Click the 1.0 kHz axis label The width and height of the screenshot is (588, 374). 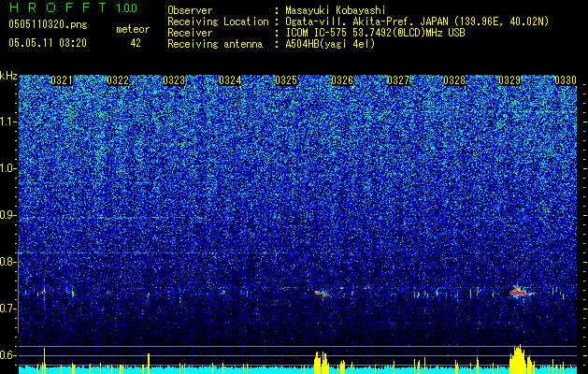click(8, 168)
